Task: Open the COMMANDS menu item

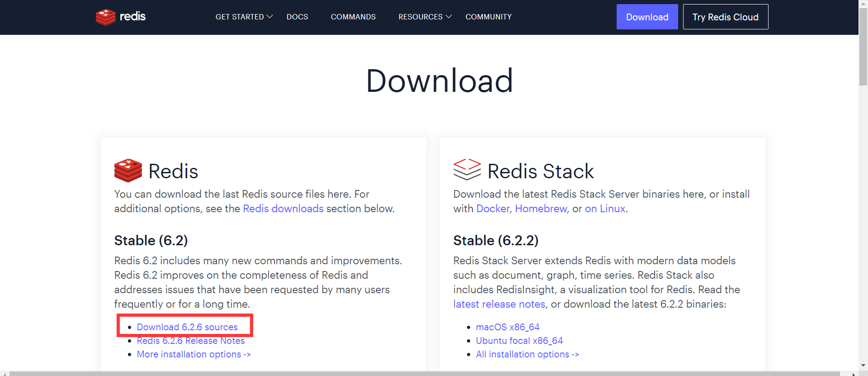Action: [353, 17]
